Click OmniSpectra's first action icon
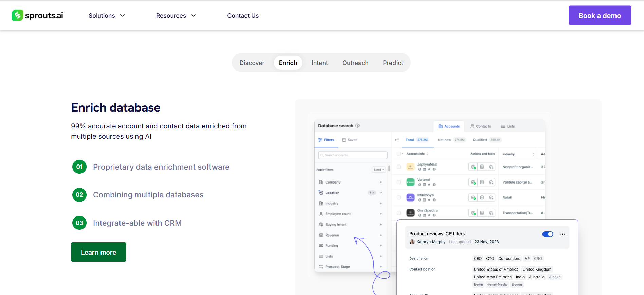 473,213
